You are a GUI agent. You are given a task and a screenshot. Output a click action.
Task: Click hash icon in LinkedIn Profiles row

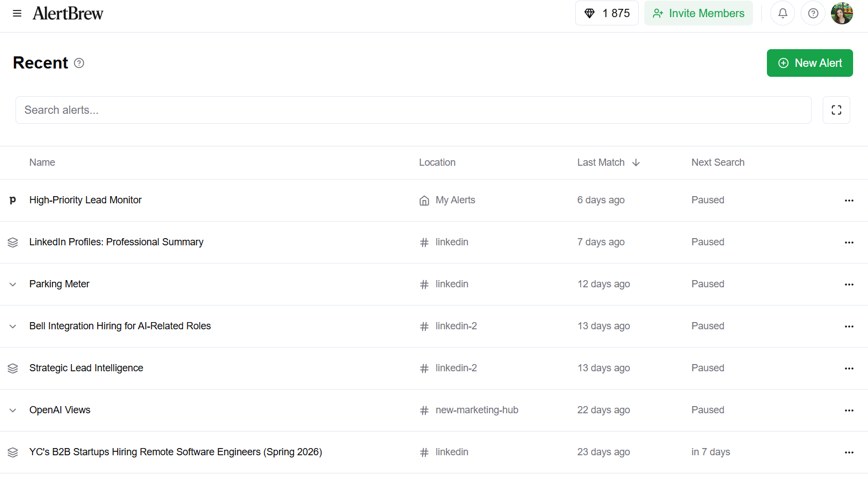click(424, 243)
